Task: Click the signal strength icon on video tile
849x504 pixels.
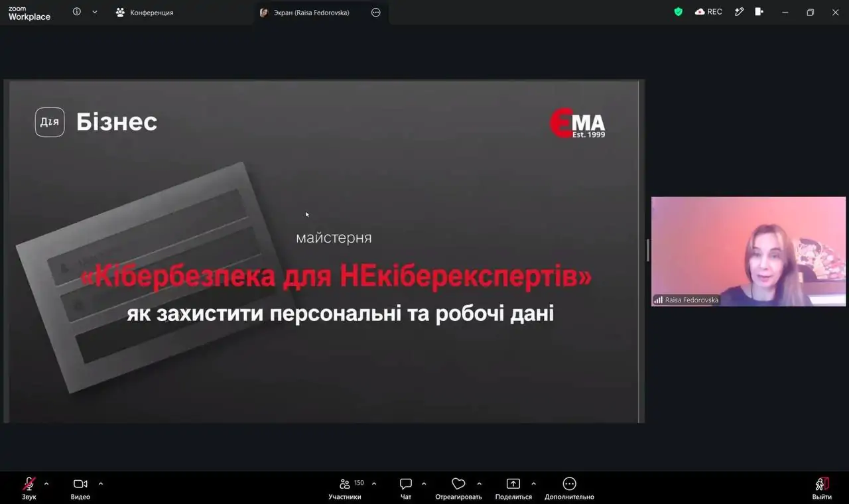Action: [x=659, y=300]
